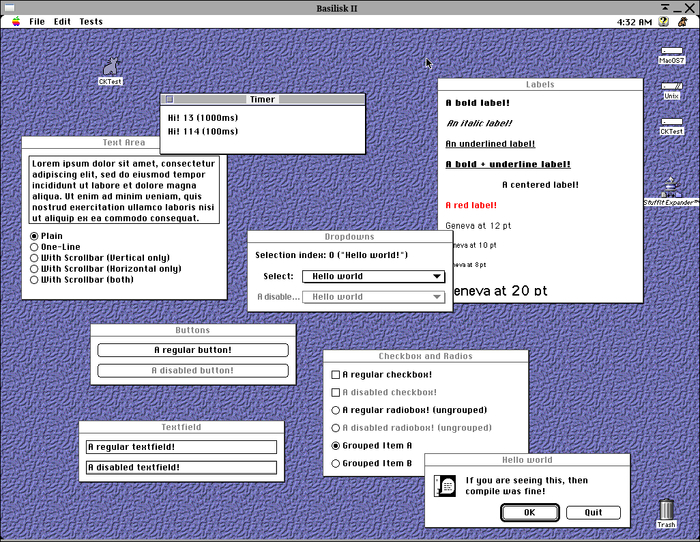Click the bold + underline label
Image resolution: width=700 pixels, height=542 pixels.
point(508,164)
